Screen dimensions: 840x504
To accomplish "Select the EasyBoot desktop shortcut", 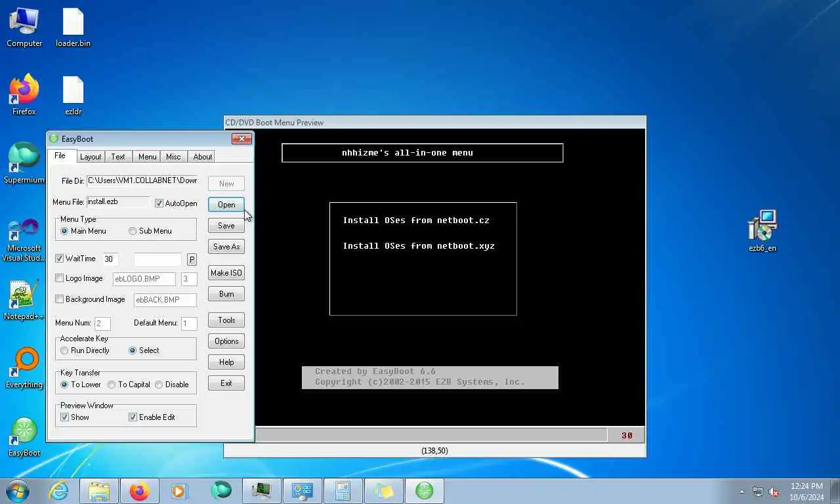I will click(x=24, y=437).
